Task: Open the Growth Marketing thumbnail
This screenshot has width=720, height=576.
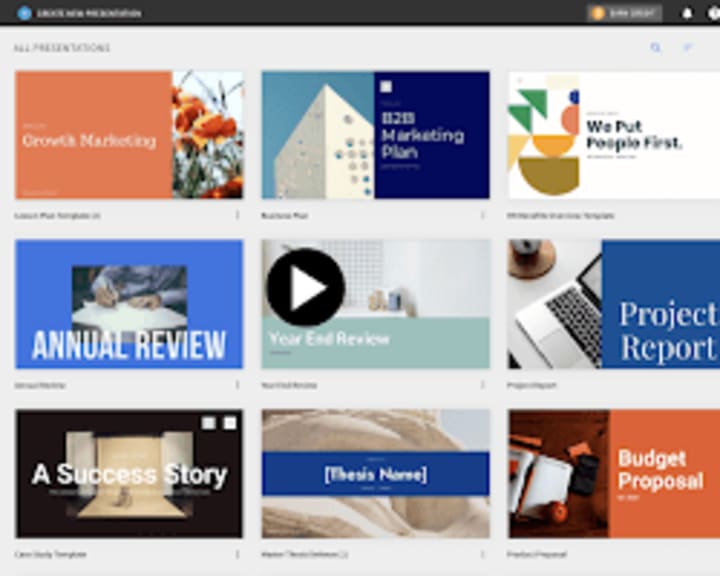Action: pyautogui.click(x=129, y=135)
